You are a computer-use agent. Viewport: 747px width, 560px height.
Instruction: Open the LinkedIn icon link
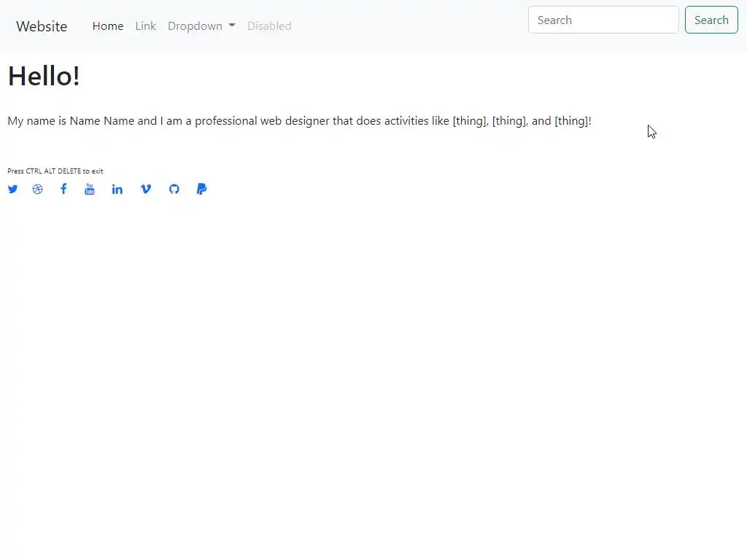coord(117,189)
